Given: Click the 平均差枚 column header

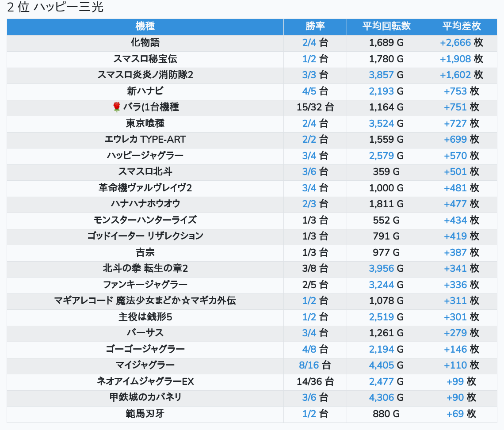Looking at the screenshot, I should [x=461, y=27].
